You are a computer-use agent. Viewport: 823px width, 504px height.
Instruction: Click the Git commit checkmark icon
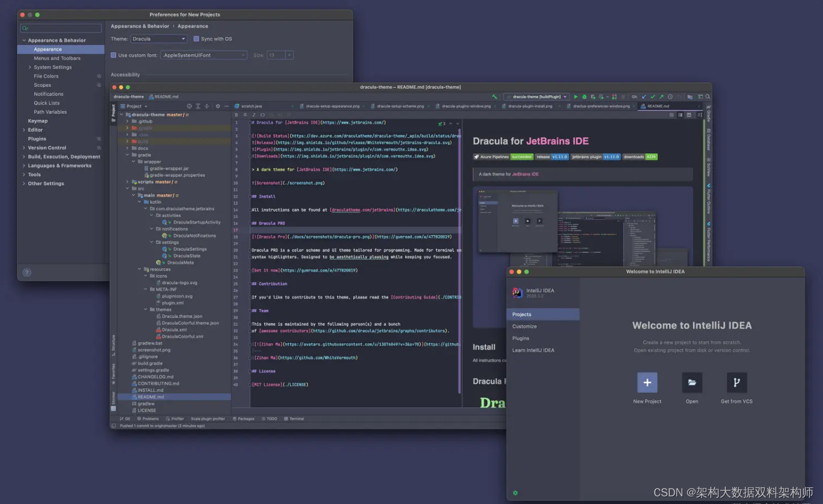click(653, 97)
